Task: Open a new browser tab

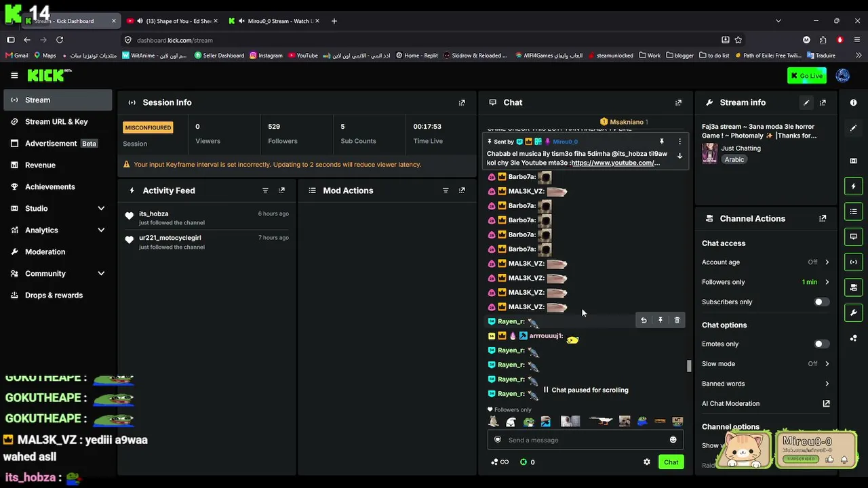Action: [334, 21]
